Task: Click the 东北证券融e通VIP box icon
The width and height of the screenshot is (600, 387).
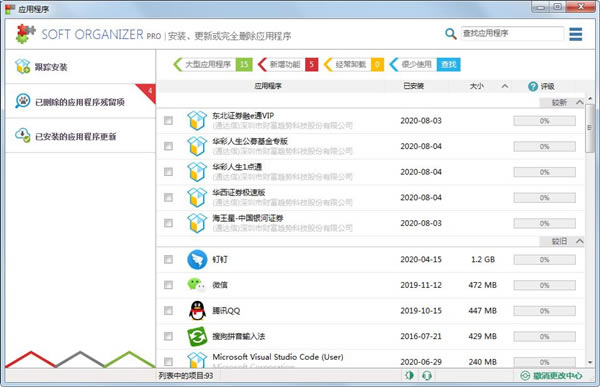Action: point(197,121)
